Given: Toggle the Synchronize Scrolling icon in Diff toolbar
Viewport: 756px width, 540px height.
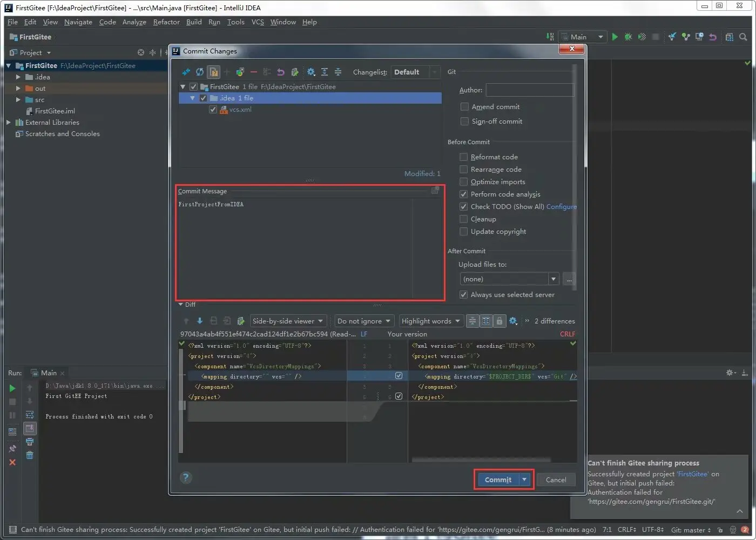Looking at the screenshot, I should click(x=486, y=321).
